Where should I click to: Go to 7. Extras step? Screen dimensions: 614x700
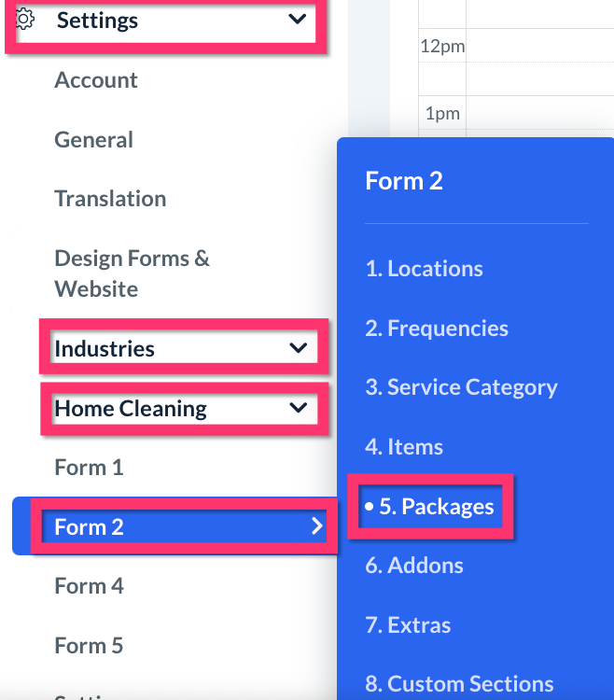point(408,625)
